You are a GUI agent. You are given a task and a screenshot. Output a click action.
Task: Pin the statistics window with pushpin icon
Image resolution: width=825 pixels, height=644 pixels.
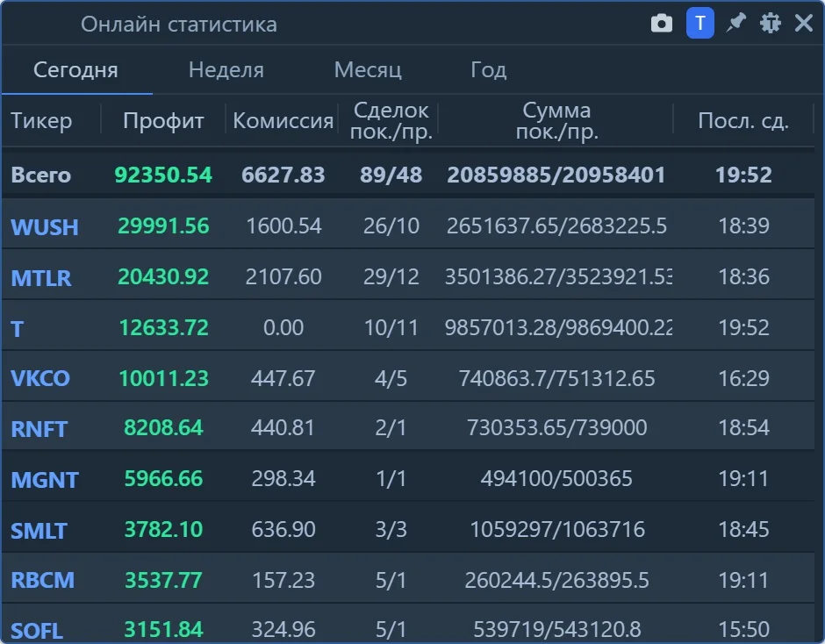coord(735,23)
